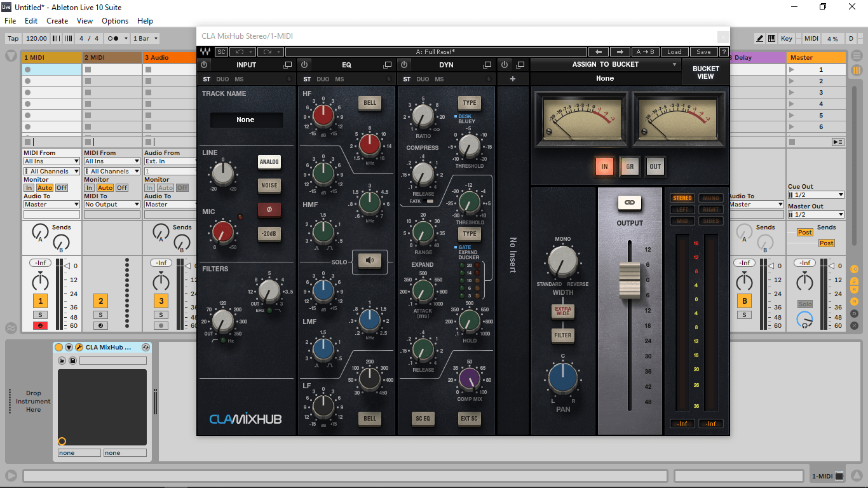Save device preset floppy disk icon

coord(72,360)
